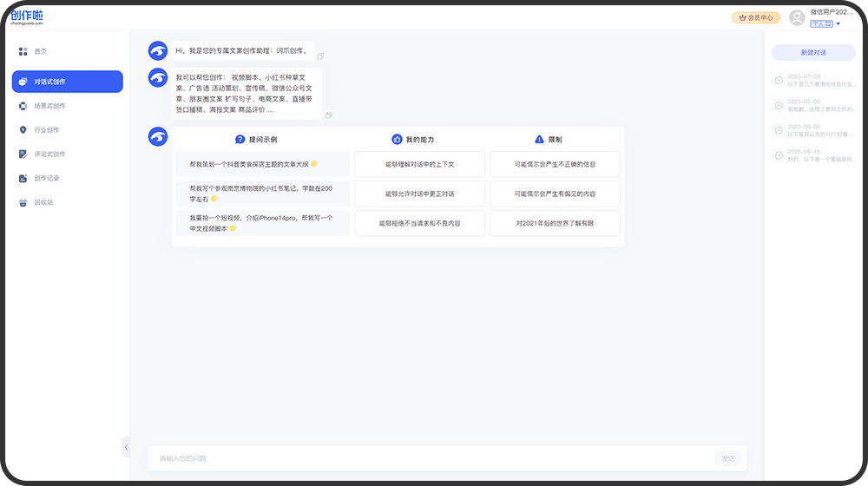Collapse the left sidebar panel
Image resolution: width=868 pixels, height=486 pixels.
click(x=126, y=447)
